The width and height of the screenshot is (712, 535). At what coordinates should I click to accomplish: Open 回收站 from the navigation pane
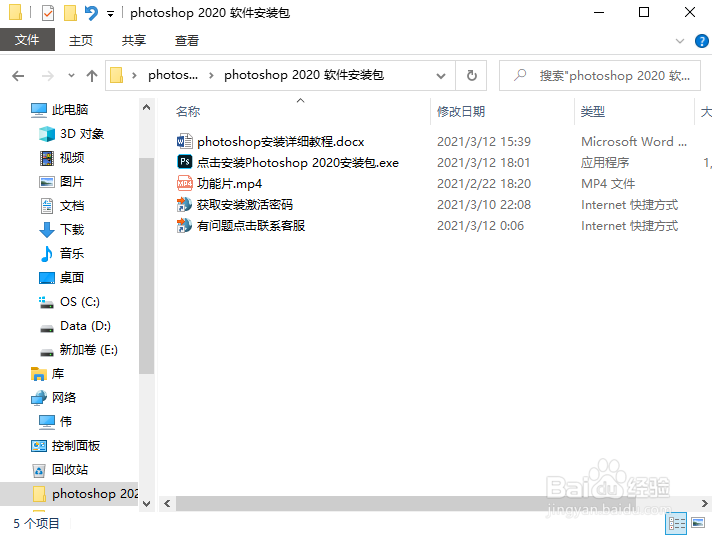[69, 470]
